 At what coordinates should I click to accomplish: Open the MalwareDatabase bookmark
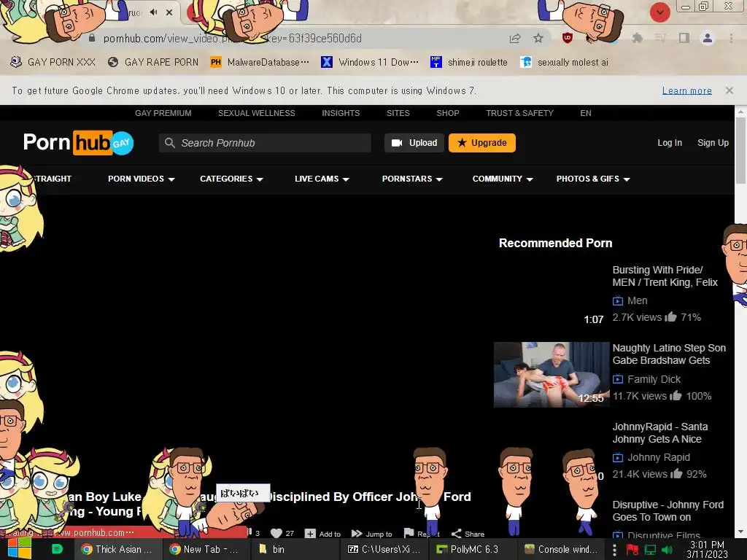[x=260, y=62]
